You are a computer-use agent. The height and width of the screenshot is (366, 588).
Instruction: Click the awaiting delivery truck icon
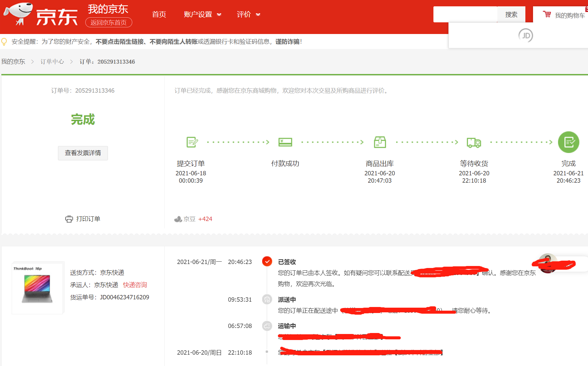[x=474, y=142]
